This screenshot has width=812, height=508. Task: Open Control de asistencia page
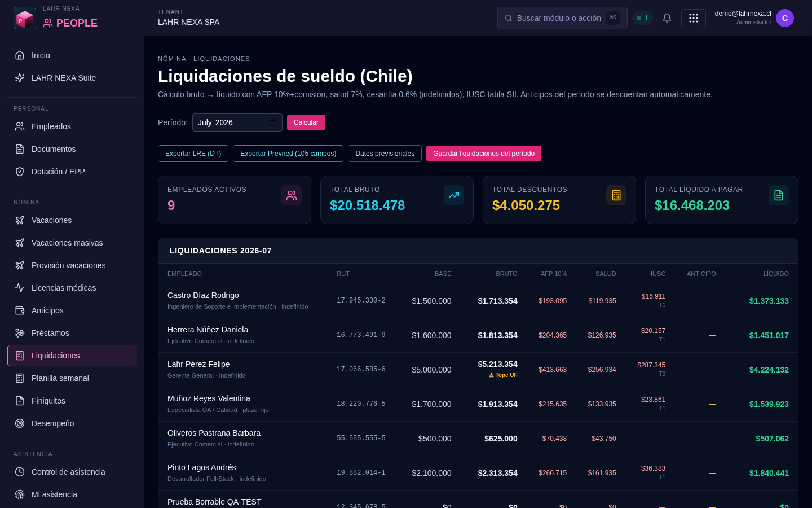point(72,472)
